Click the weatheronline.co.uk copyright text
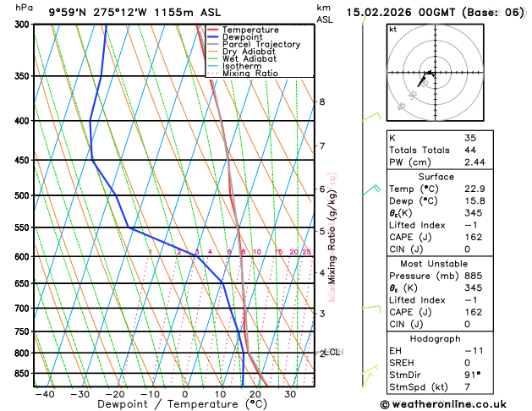Image resolution: width=532 pixels, height=411 pixels. click(443, 404)
